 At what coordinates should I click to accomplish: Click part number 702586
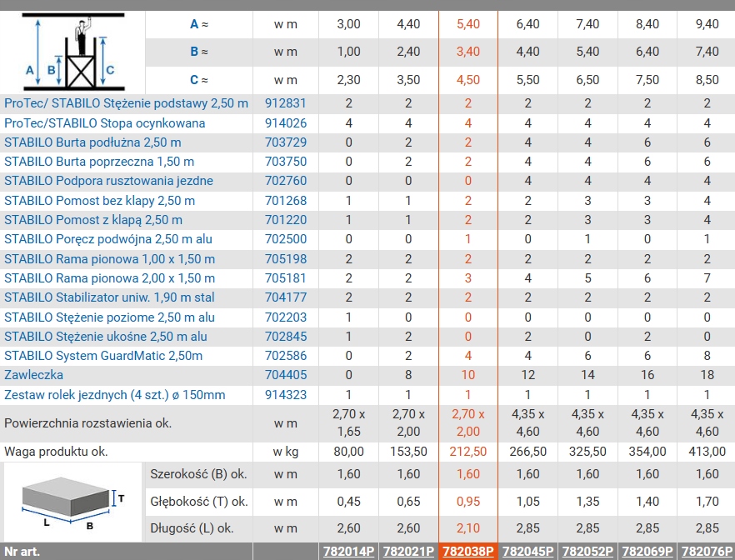[286, 356]
